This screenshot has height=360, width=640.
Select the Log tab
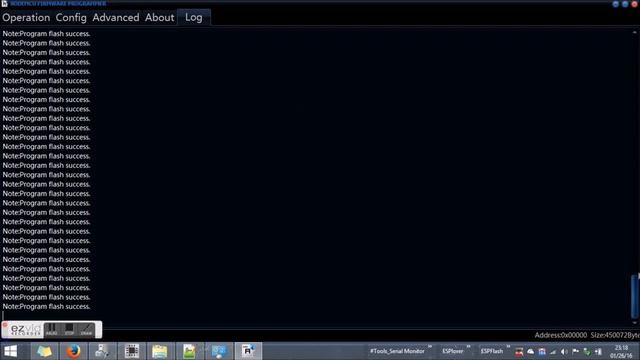click(x=194, y=17)
